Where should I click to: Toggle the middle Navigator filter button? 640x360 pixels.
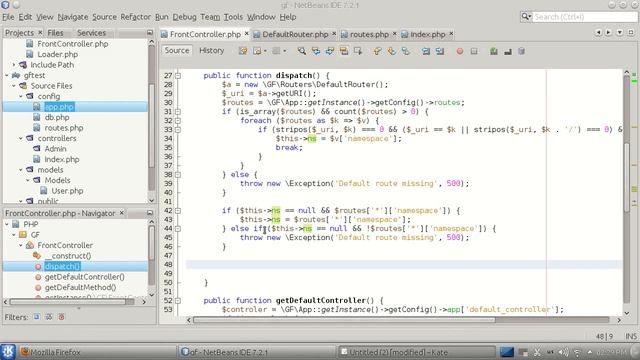(x=49, y=317)
